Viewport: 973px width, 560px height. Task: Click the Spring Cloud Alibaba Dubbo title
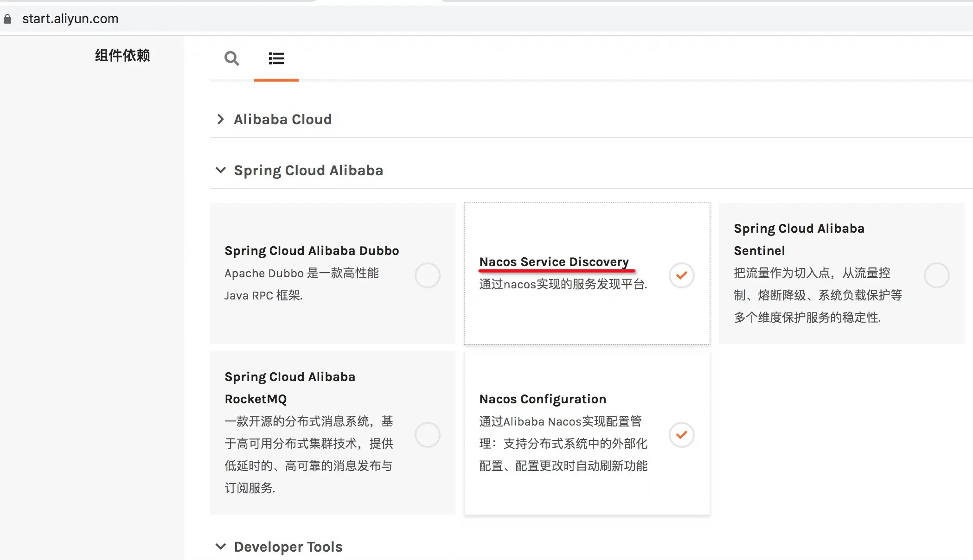[312, 250]
